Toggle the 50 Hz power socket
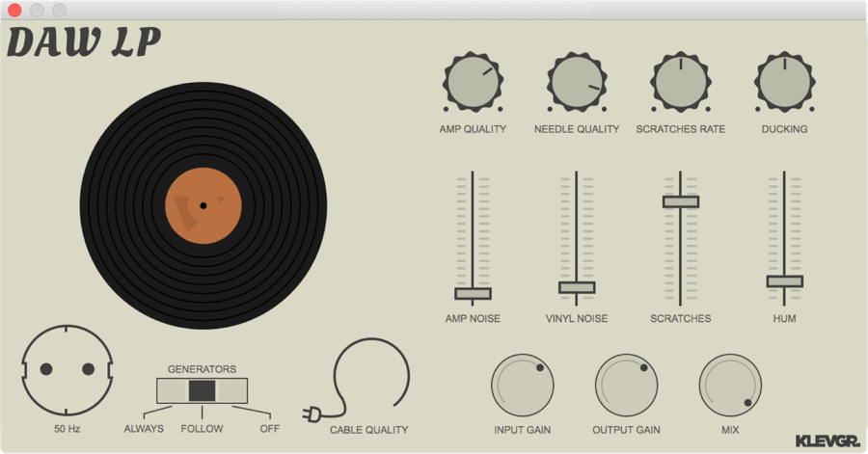This screenshot has width=868, height=454. [x=67, y=369]
